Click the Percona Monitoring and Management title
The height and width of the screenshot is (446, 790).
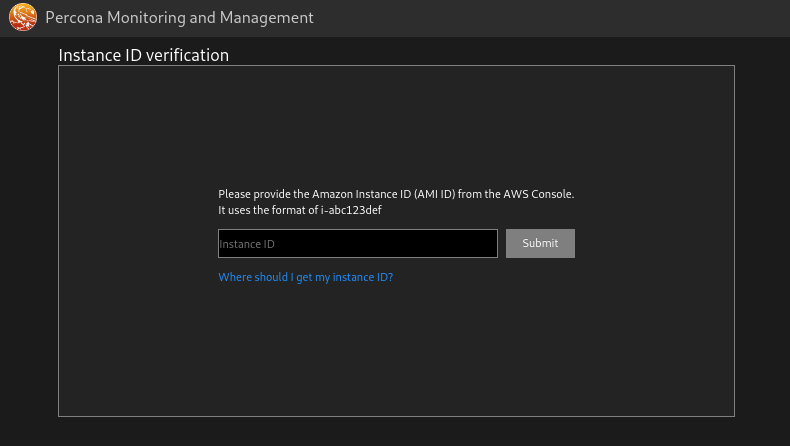(179, 18)
